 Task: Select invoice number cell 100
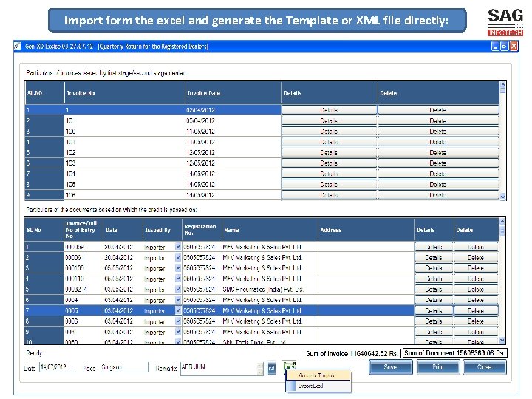pyautogui.click(x=125, y=132)
